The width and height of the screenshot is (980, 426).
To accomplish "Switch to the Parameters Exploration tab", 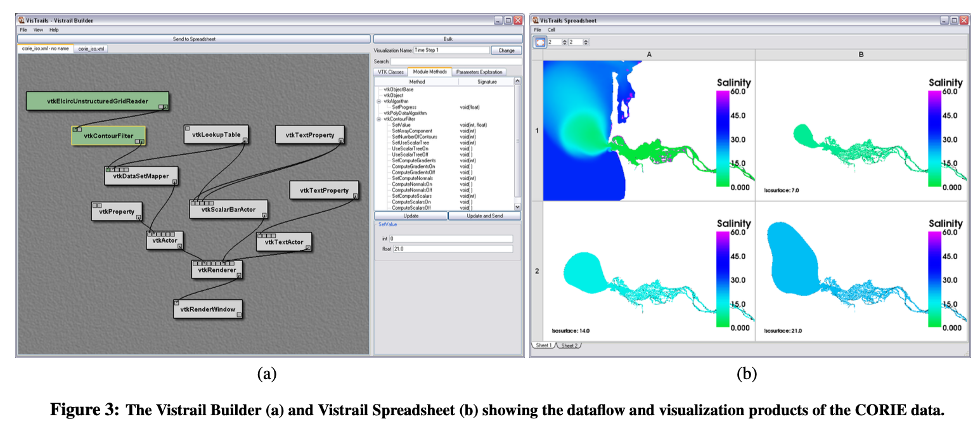I will click(x=479, y=72).
